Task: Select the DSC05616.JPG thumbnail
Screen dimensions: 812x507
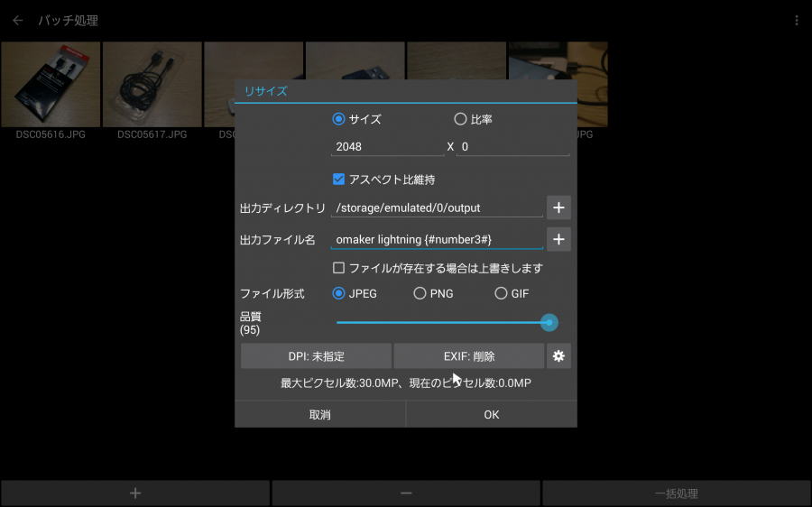Action: coord(51,85)
